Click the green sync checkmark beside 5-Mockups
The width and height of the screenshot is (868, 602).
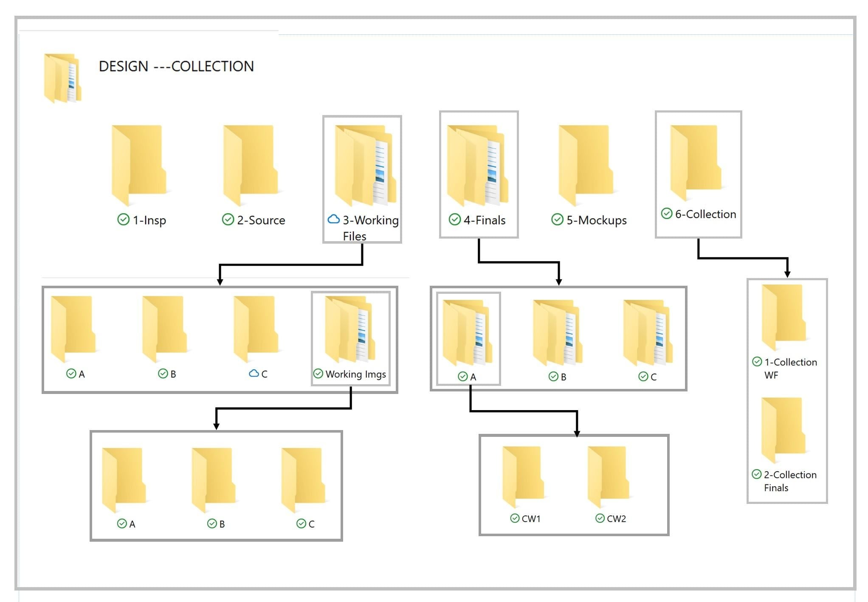pos(557,219)
